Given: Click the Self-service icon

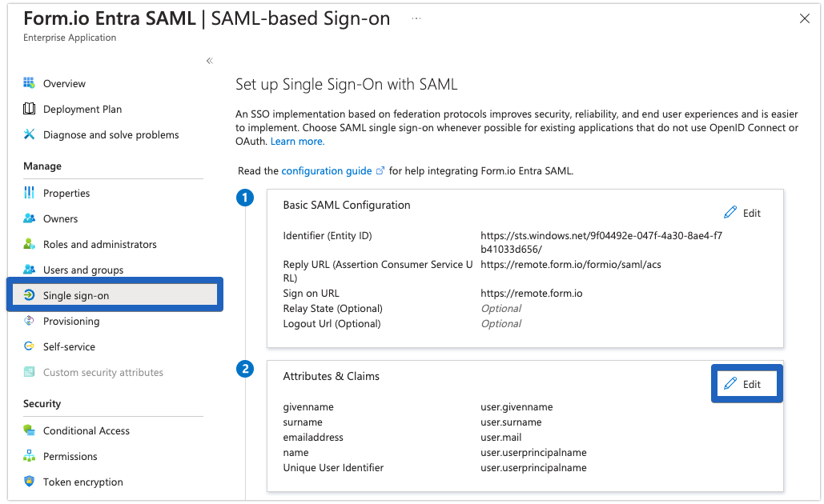Looking at the screenshot, I should pyautogui.click(x=29, y=346).
